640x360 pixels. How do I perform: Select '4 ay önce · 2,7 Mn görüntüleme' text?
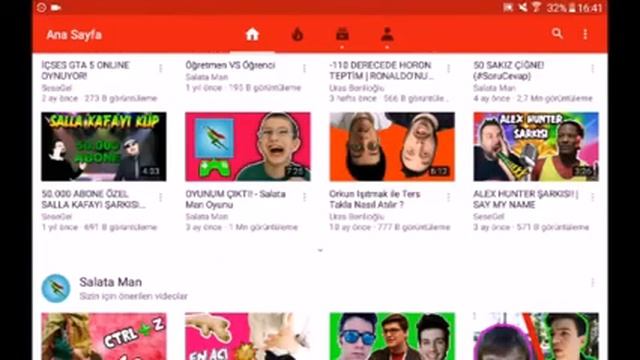click(x=533, y=98)
